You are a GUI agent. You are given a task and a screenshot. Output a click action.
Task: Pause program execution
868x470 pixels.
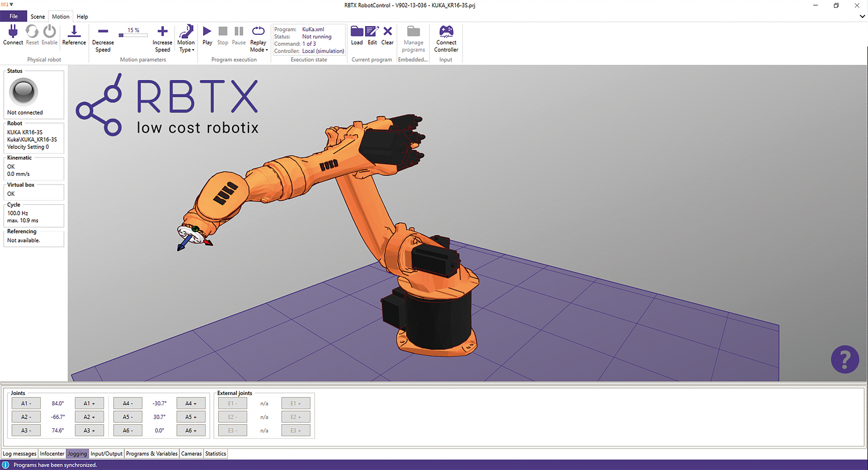click(239, 31)
